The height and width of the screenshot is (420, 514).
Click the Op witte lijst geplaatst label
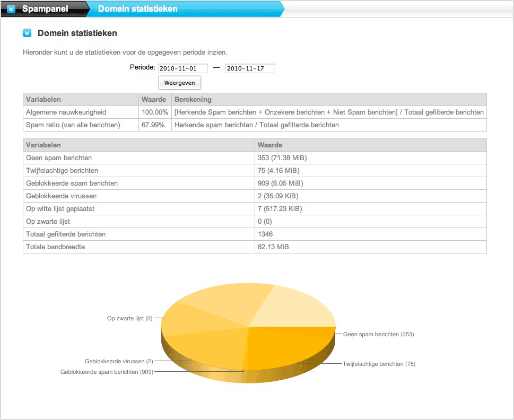[x=60, y=209]
